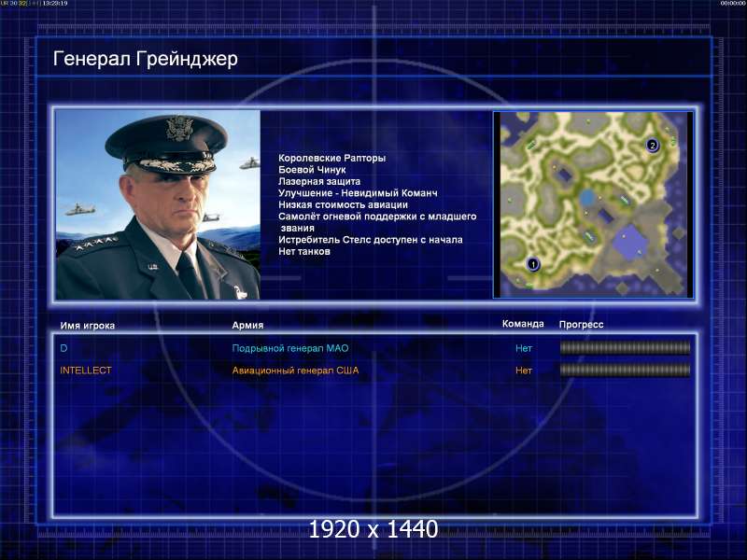Click the 'Прогресс' column header
This screenshot has width=747, height=560.
581,324
